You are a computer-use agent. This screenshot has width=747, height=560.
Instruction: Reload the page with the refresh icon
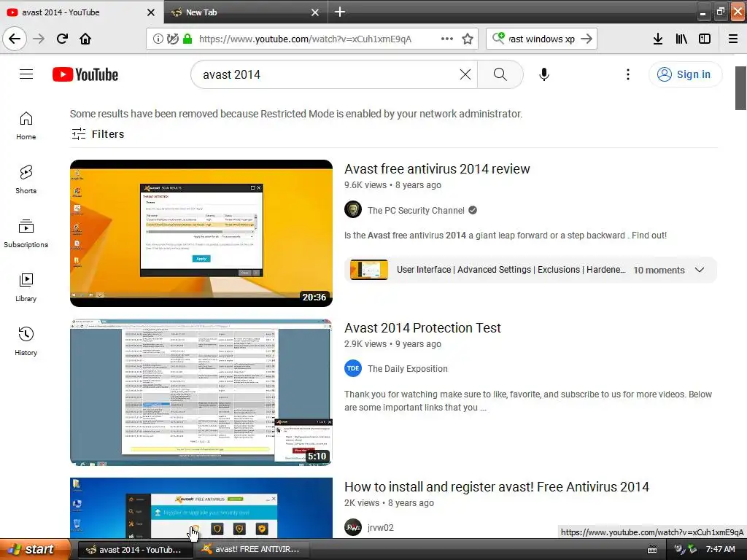[x=63, y=39]
